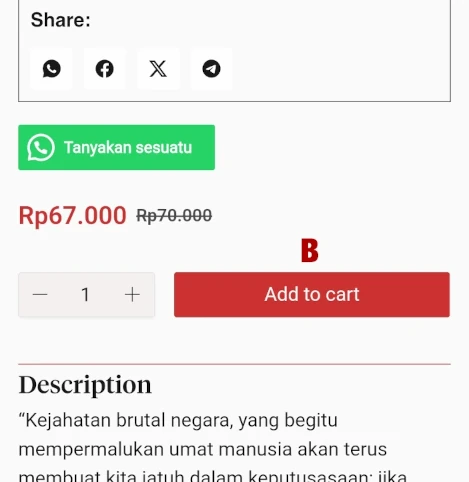
Task: Share product on X (Twitter)
Action: tap(158, 69)
